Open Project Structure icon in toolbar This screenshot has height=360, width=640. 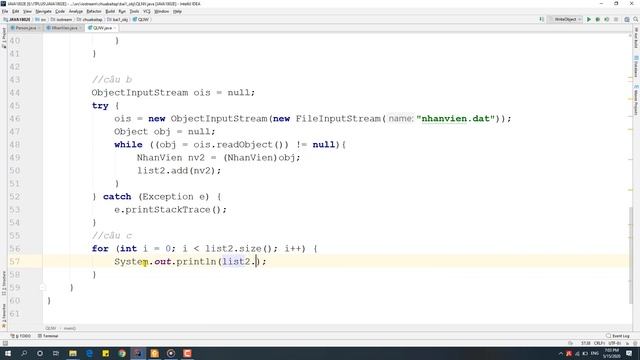[627, 19]
